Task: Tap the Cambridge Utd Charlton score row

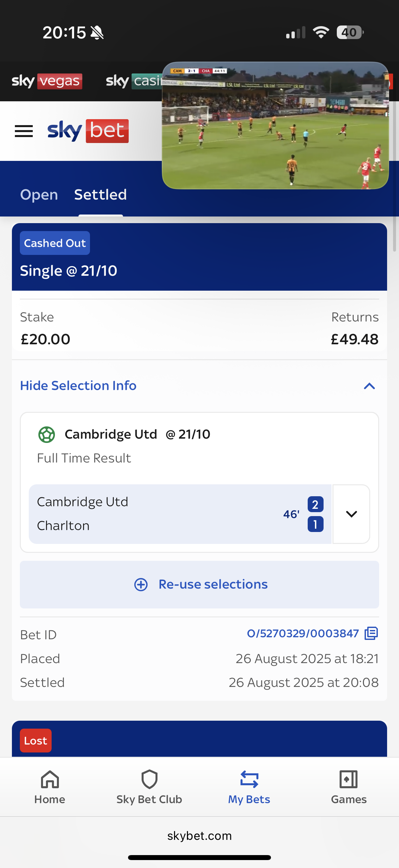Action: pos(180,514)
